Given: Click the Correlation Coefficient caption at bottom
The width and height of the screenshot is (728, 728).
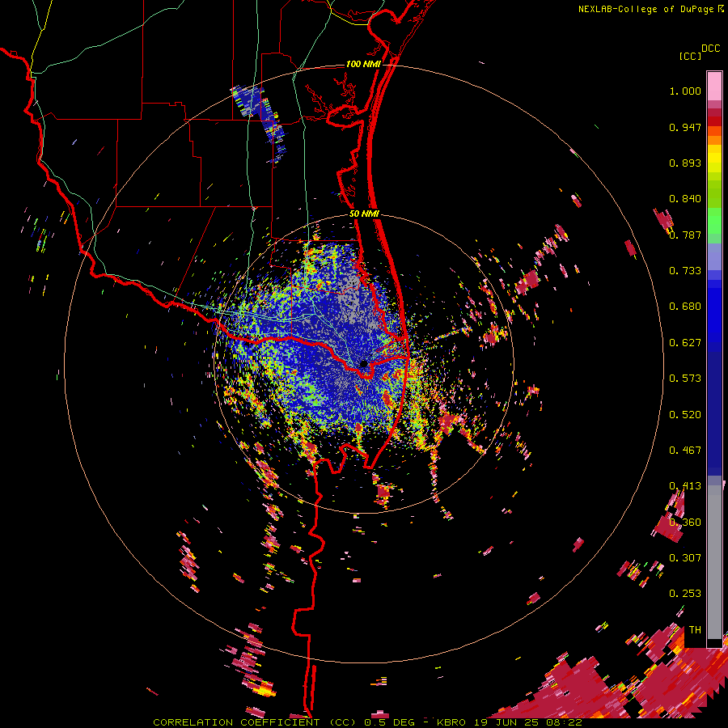Looking at the screenshot, I should (367, 722).
